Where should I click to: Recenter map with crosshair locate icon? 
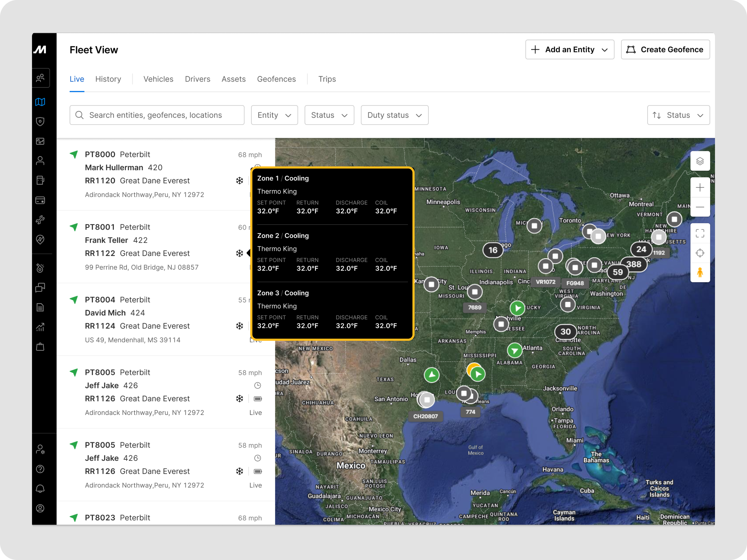[x=700, y=253]
